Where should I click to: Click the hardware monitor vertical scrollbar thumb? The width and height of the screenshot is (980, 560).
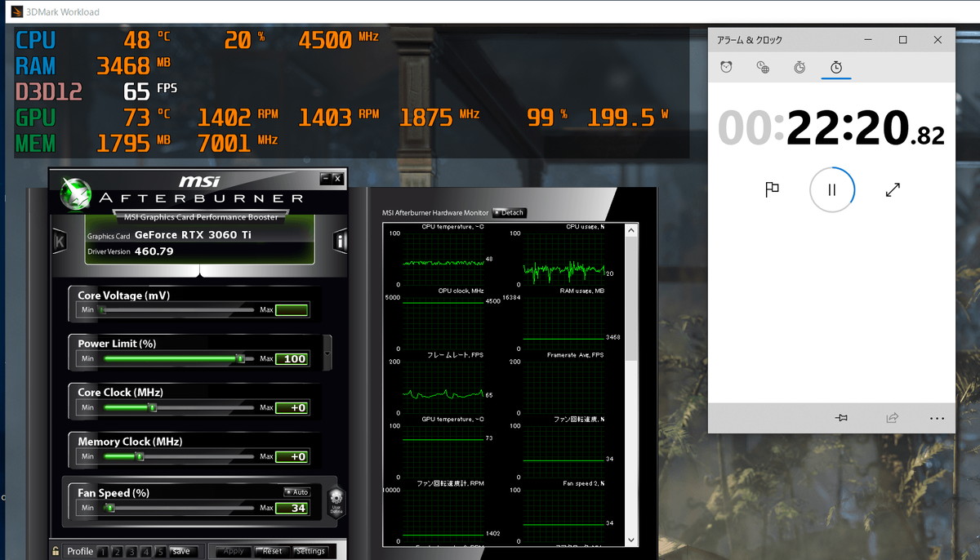pos(631,300)
